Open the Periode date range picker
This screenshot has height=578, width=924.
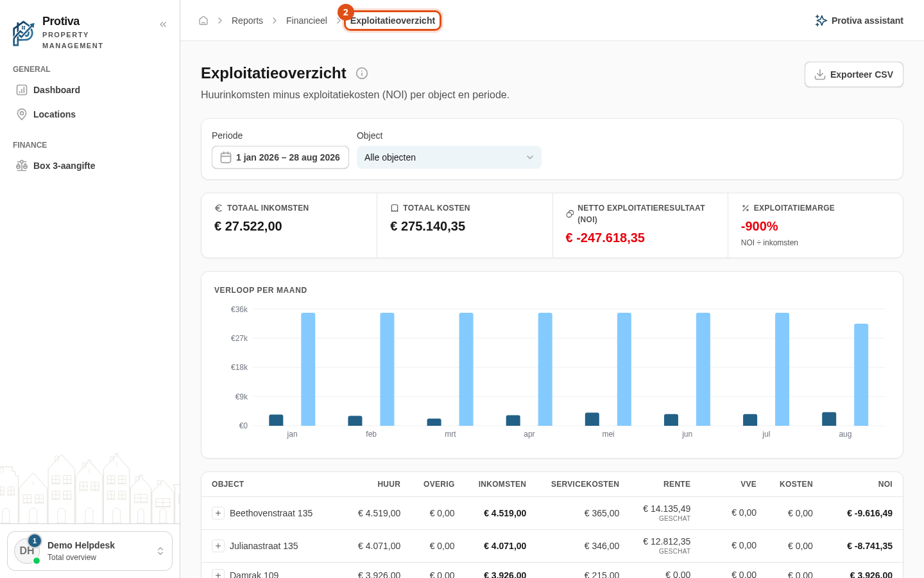click(x=280, y=157)
